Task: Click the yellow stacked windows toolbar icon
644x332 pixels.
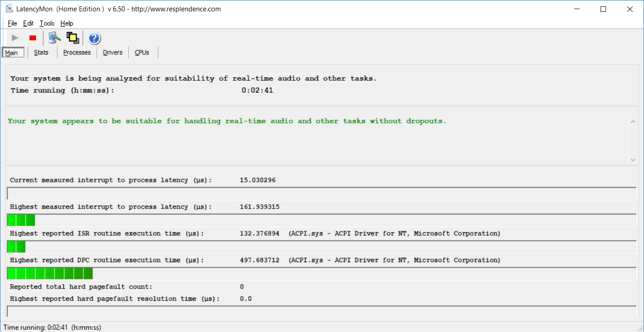Action: [x=72, y=38]
